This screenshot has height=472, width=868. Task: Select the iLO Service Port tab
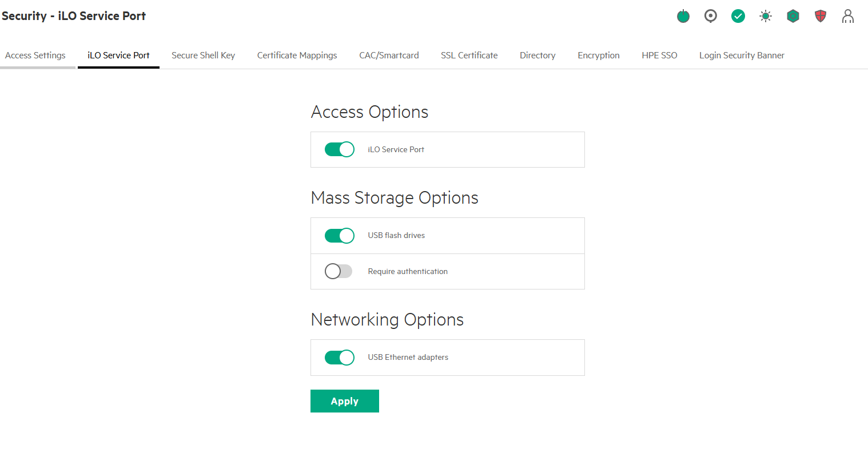click(118, 55)
